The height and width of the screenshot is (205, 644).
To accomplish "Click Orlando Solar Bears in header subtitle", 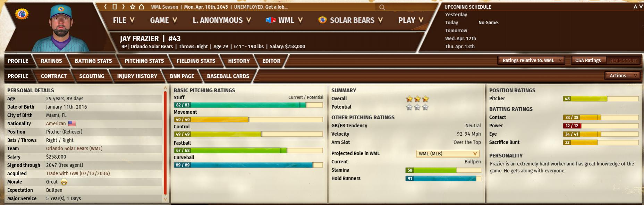I will [152, 46].
